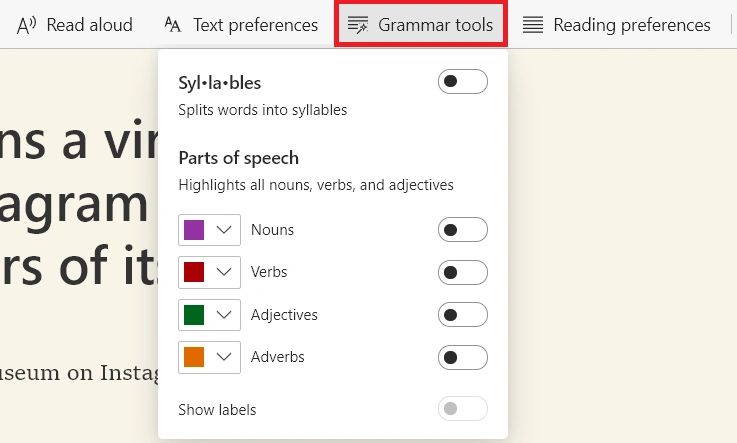Select the purple Nouns color swatch

click(x=194, y=230)
